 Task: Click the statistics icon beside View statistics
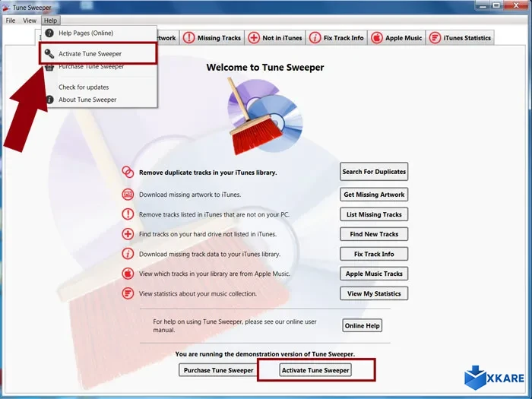pos(128,293)
